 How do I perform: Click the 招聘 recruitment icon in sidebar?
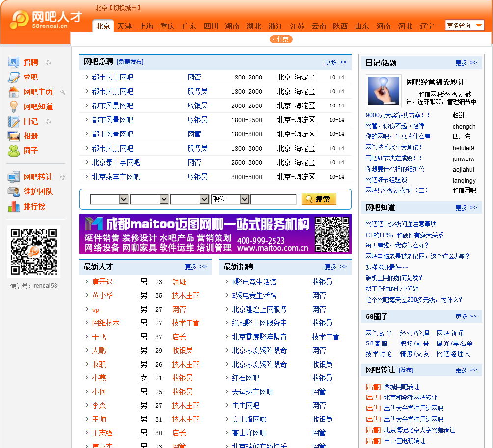pyautogui.click(x=14, y=62)
